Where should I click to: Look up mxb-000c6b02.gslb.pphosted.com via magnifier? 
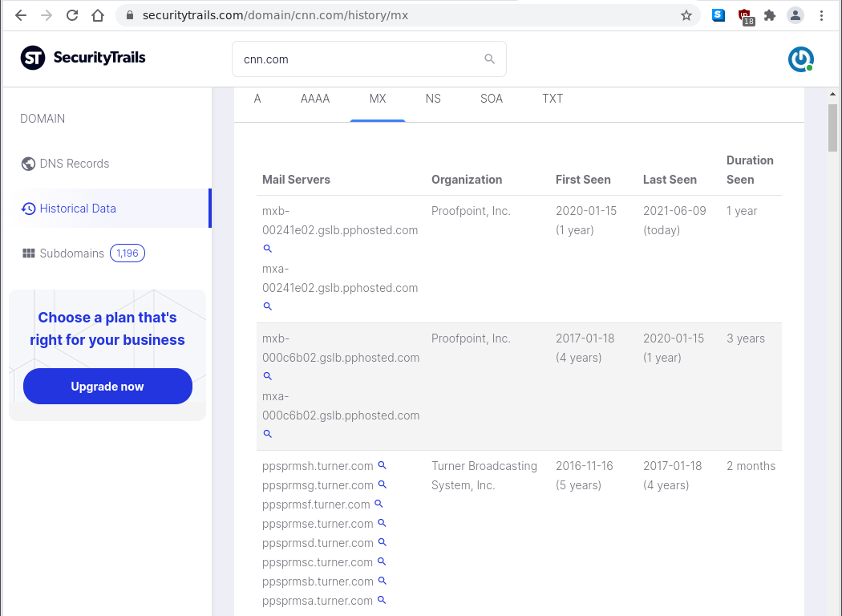coord(267,376)
